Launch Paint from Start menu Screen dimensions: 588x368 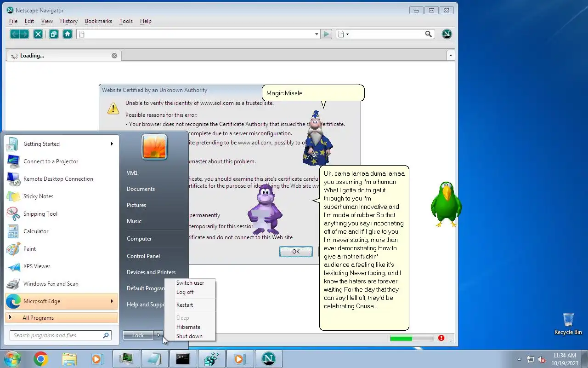click(62, 249)
